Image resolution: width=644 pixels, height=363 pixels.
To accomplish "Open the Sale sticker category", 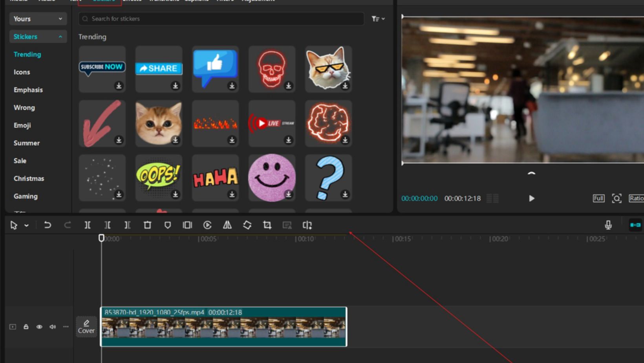I will coord(20,161).
